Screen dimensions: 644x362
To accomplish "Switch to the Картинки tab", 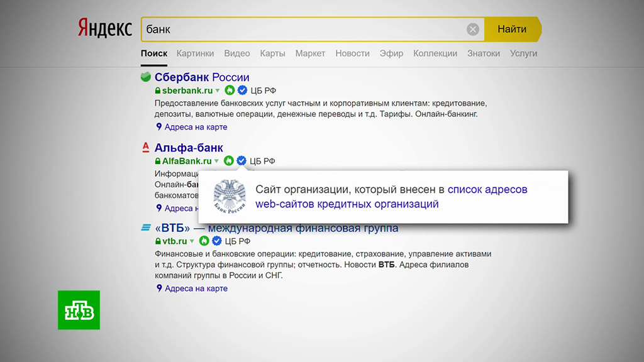I will (195, 53).
